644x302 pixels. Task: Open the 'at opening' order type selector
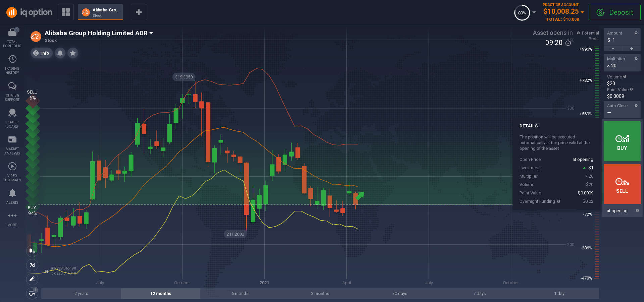click(622, 211)
